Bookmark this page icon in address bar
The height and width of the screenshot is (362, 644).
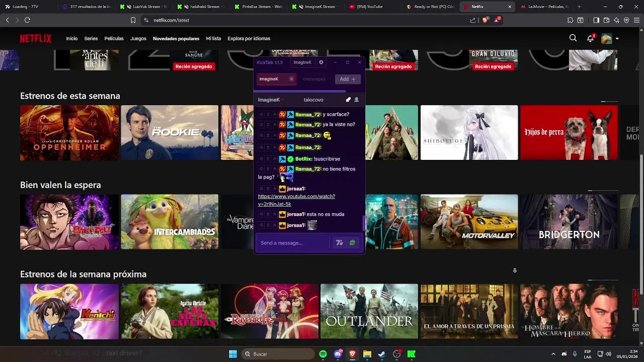click(x=133, y=20)
